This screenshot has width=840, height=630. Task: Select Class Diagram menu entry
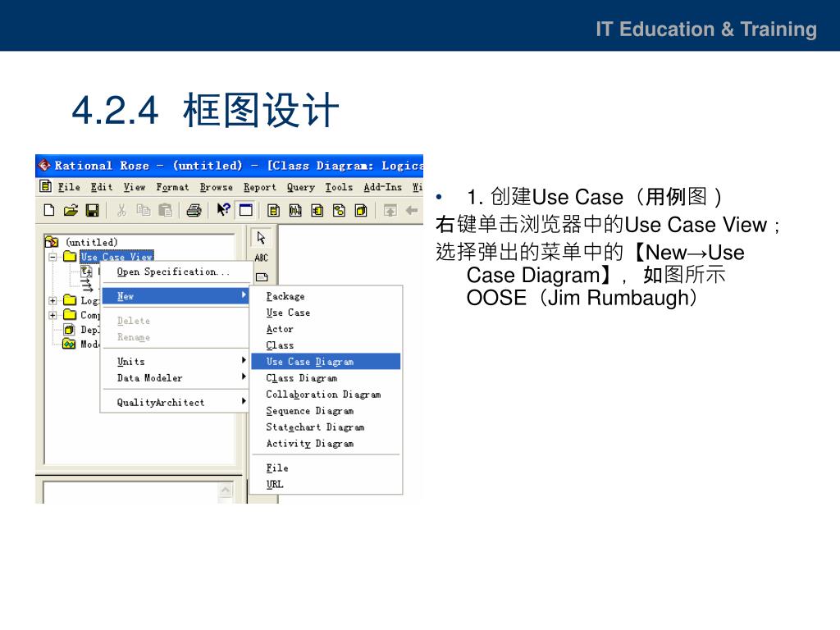tap(326, 378)
